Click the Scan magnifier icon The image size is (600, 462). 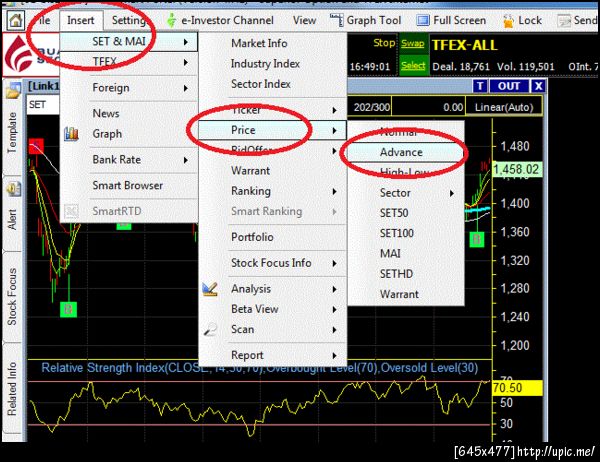pos(210,329)
